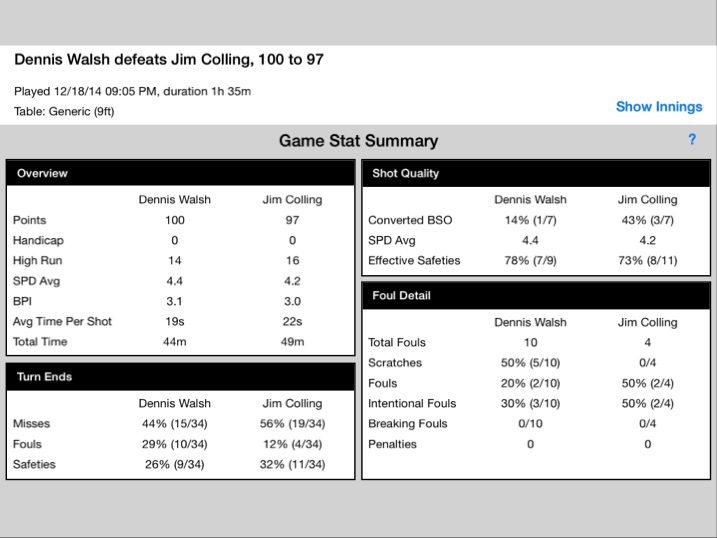The image size is (717, 538).
Task: Select the High Run row label
Action: point(37,261)
